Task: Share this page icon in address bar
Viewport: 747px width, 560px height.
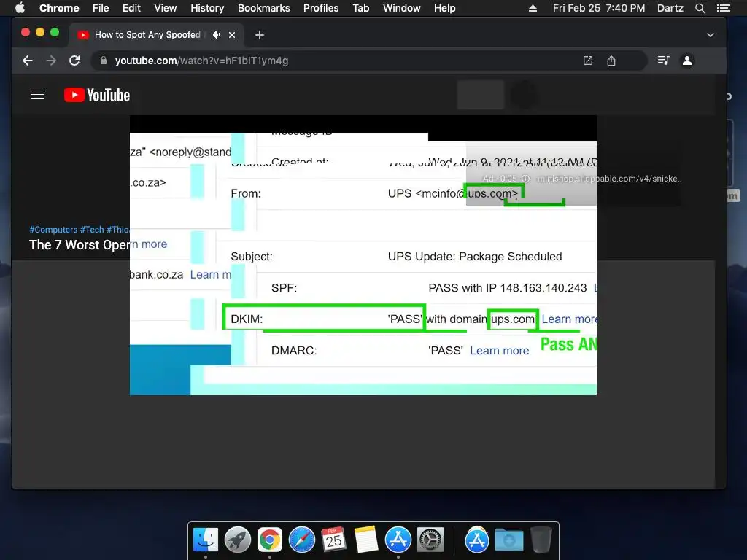Action: click(611, 61)
